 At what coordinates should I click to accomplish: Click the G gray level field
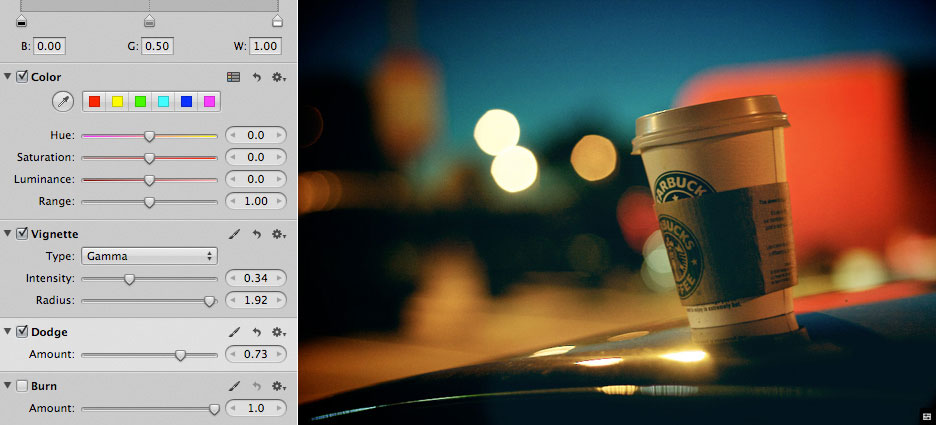(x=158, y=47)
